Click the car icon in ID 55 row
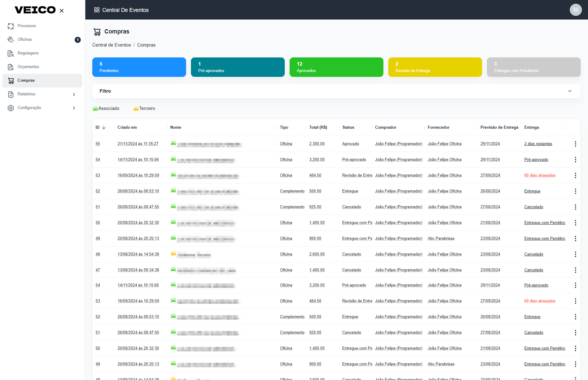This screenshot has width=588, height=380. click(173, 143)
